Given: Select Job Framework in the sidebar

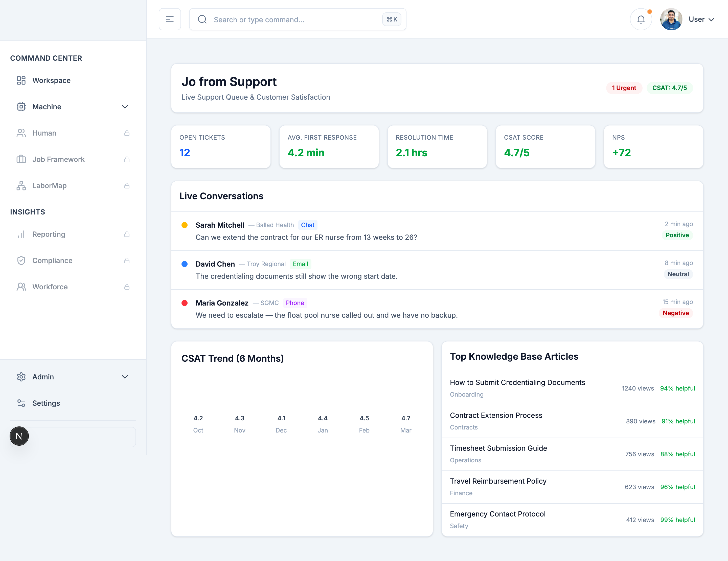Looking at the screenshot, I should pyautogui.click(x=58, y=159).
